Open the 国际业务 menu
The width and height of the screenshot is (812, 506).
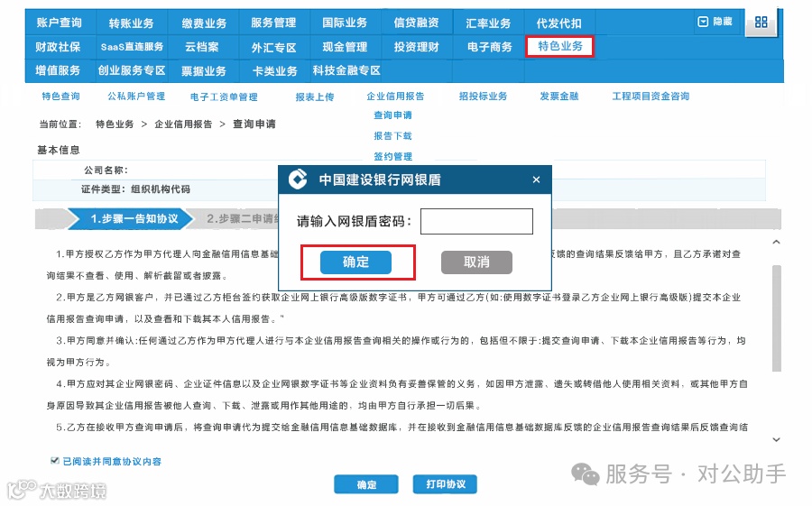coord(345,23)
